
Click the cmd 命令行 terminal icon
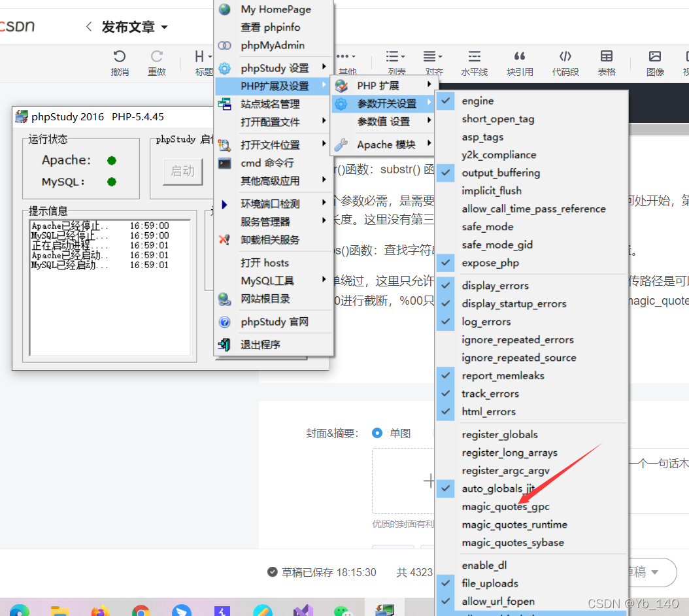(x=224, y=163)
